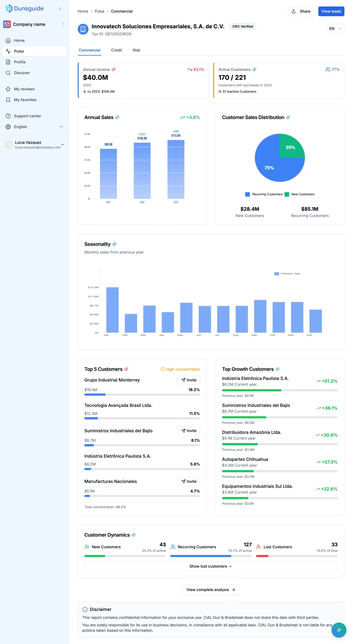Expand Show lost customers
The image size is (353, 644).
coord(211,566)
